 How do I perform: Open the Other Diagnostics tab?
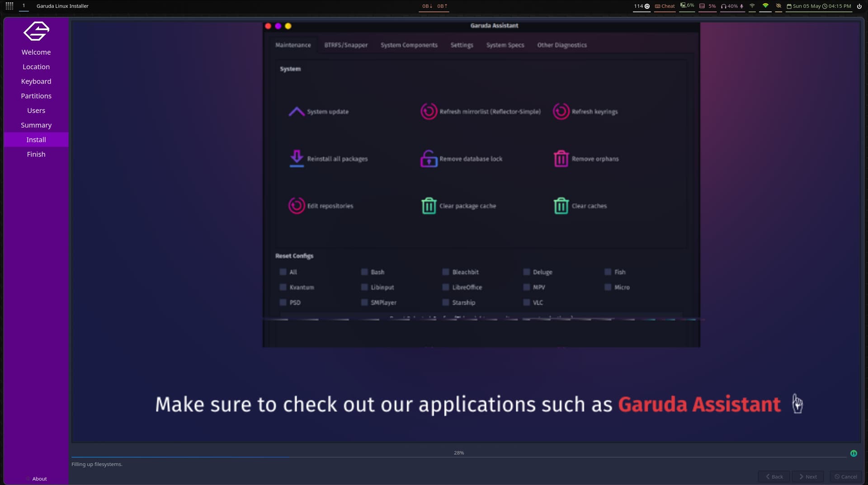pos(562,45)
